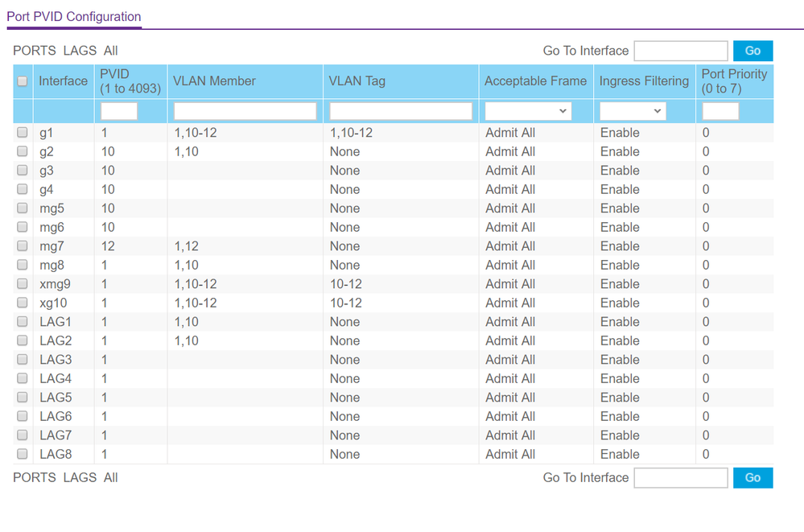Screen dimensions: 804x532
Task: Click the Go To Interface input box
Action: (x=680, y=50)
